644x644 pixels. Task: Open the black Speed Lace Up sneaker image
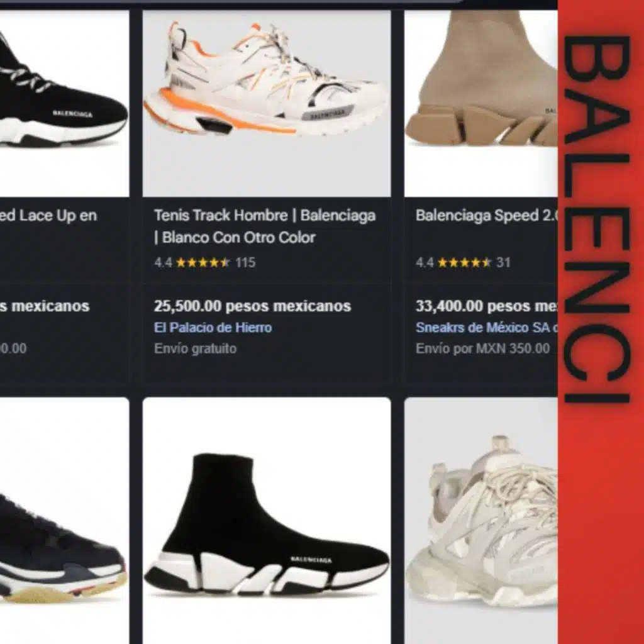click(x=65, y=104)
